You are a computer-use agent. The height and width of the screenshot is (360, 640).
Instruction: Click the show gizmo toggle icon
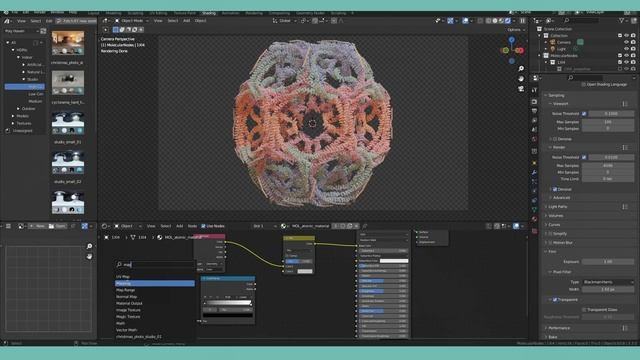[450, 20]
